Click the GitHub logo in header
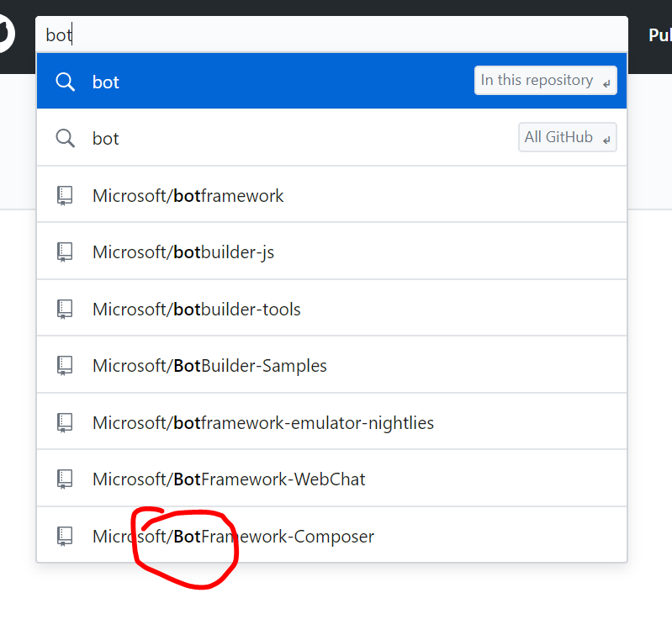 click(x=6, y=34)
